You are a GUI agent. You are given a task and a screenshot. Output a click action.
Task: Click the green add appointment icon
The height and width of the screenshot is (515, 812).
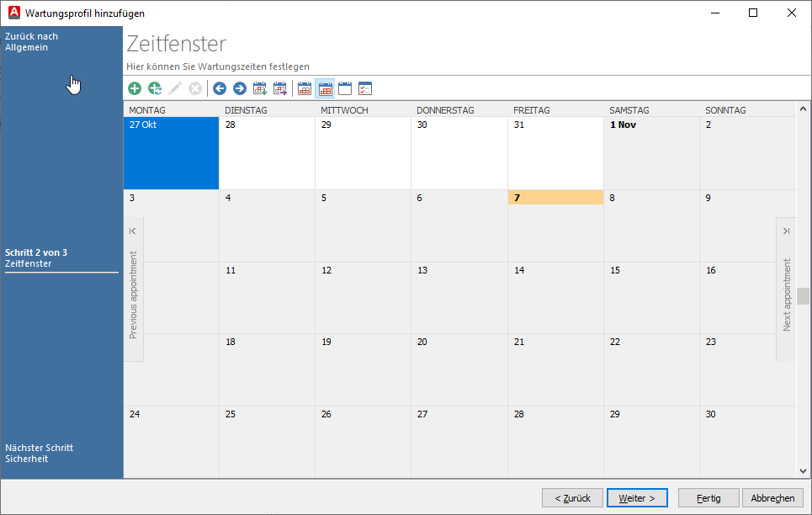[x=135, y=88]
